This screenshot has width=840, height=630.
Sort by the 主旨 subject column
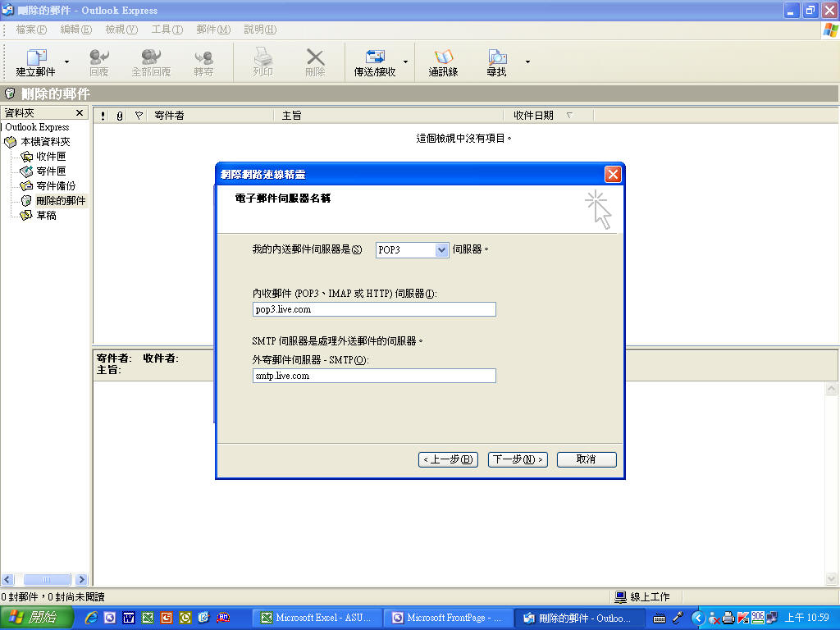pos(390,116)
